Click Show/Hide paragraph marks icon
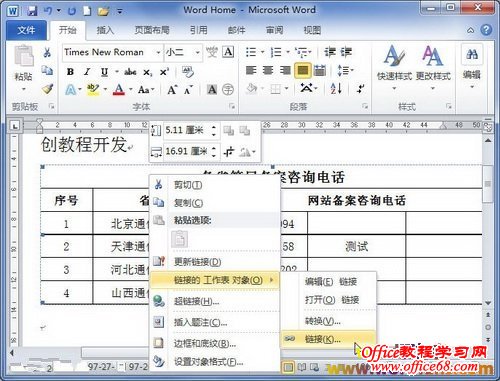 tap(360, 89)
